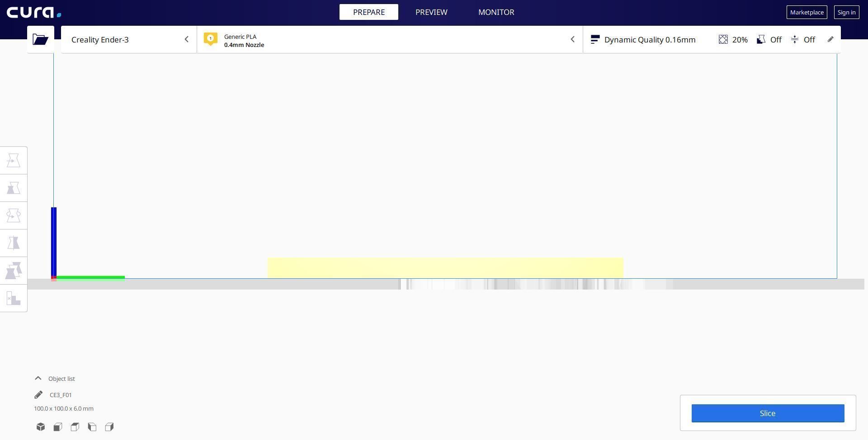Switch to the PREVIEW stage tab
868x440 pixels.
pyautogui.click(x=431, y=12)
